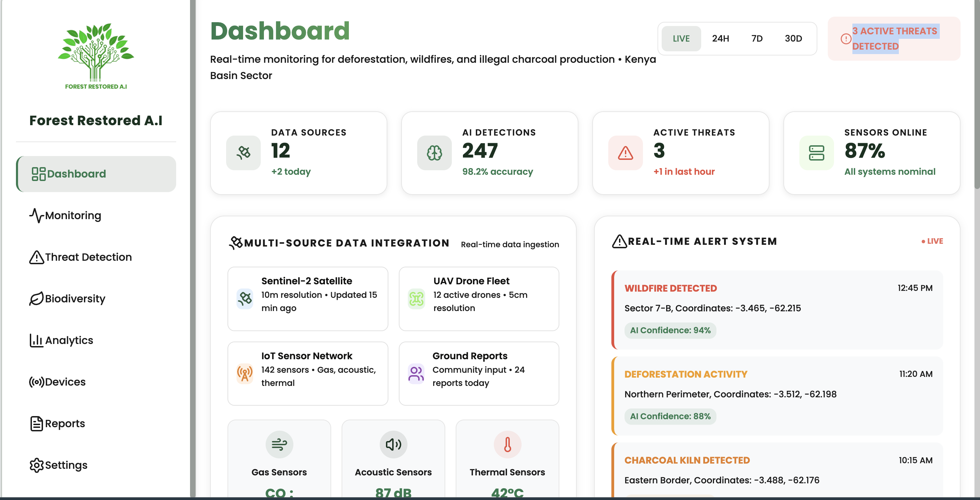
Task: Click the server icon in Sensors Online card
Action: click(816, 153)
